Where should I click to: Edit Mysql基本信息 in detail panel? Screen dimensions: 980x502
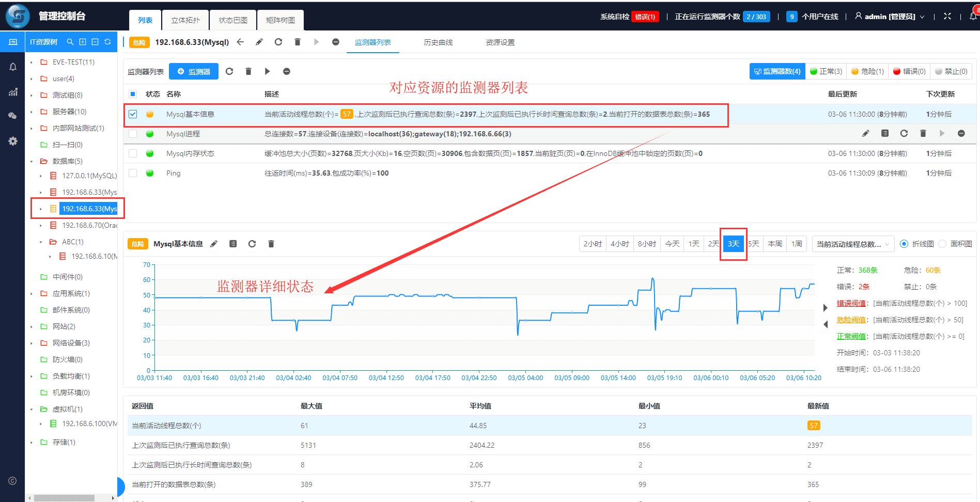(214, 244)
